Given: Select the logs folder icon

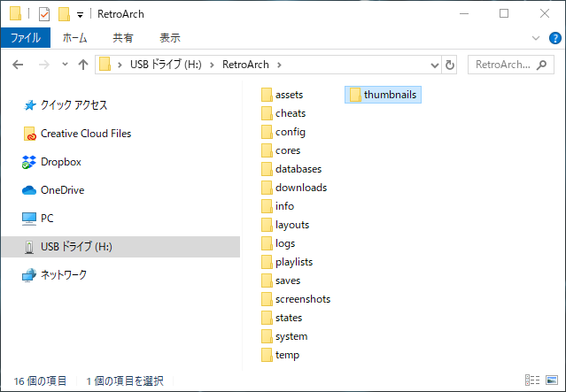Looking at the screenshot, I should coord(267,243).
